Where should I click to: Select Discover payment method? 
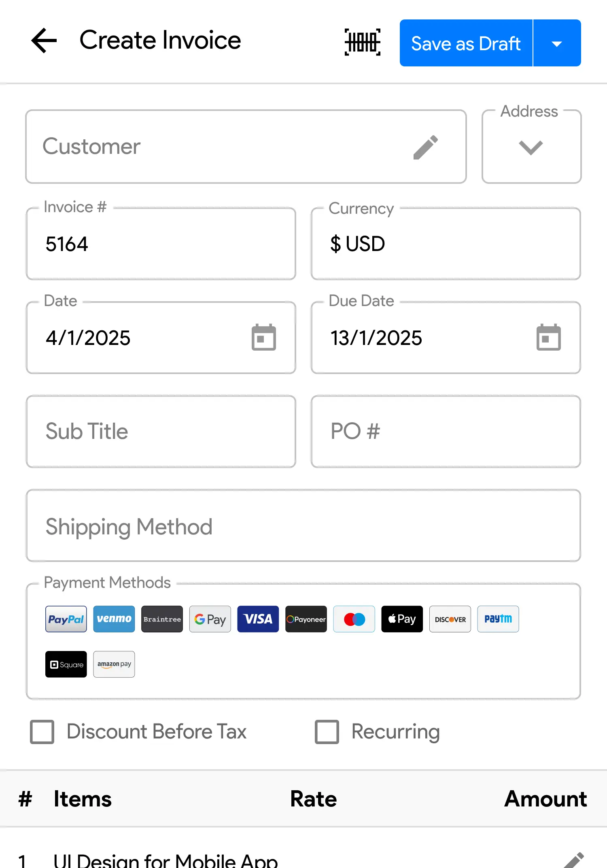(x=450, y=619)
